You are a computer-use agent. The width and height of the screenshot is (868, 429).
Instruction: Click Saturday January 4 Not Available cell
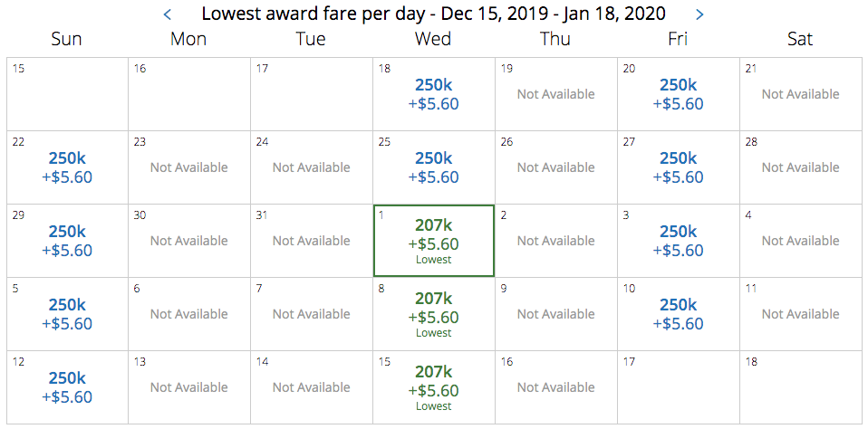pyautogui.click(x=800, y=241)
